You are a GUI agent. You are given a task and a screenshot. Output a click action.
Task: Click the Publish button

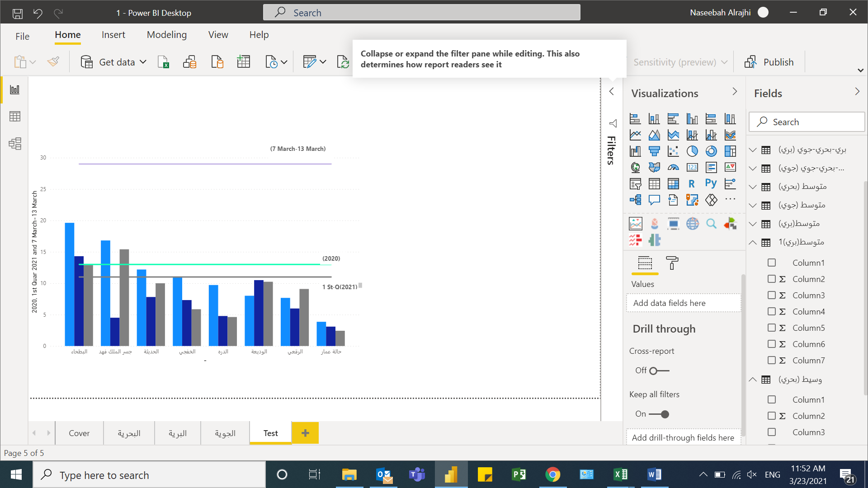[x=769, y=62]
